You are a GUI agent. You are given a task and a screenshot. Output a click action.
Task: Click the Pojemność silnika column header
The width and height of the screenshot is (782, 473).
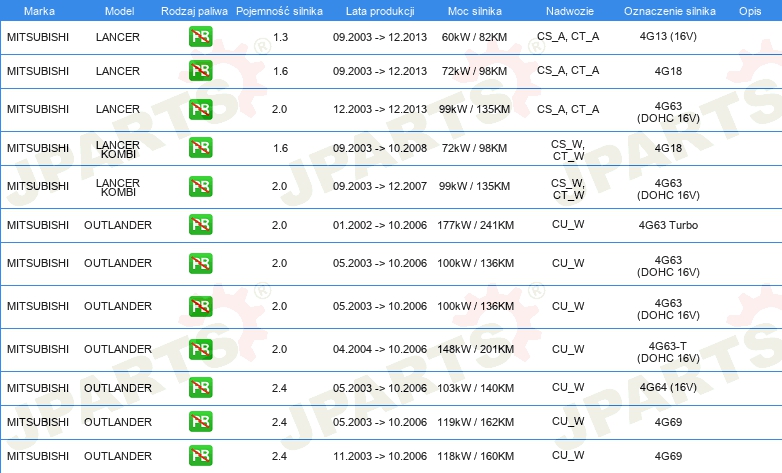[279, 11]
